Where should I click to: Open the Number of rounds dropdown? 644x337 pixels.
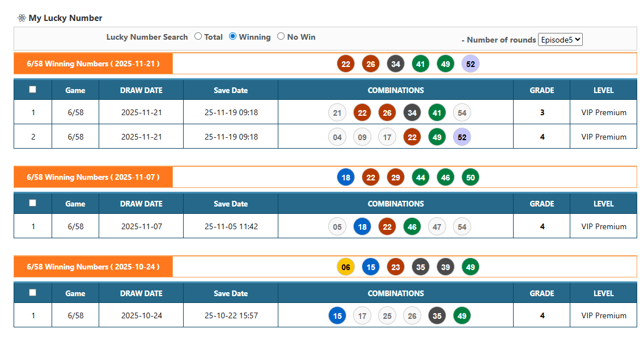560,40
